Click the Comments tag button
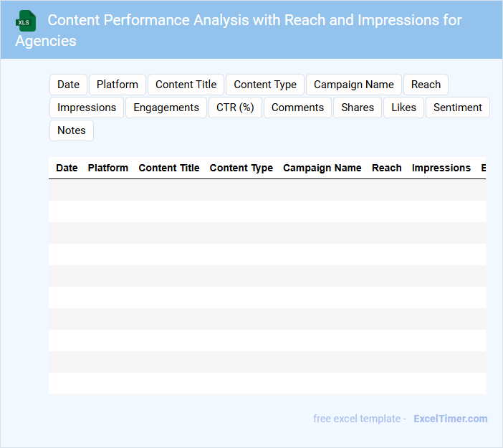The height and width of the screenshot is (448, 503). click(x=297, y=108)
